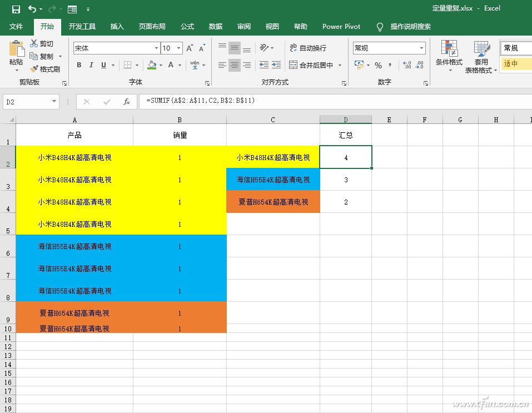The height and width of the screenshot is (413, 532).
Task: Toggle bold formatting
Action: coord(79,65)
